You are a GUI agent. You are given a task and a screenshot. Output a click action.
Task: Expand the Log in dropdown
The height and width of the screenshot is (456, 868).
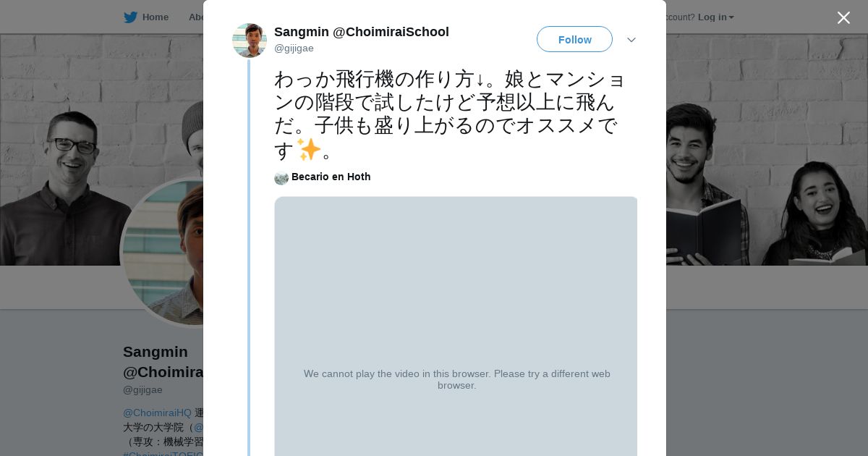[715, 17]
